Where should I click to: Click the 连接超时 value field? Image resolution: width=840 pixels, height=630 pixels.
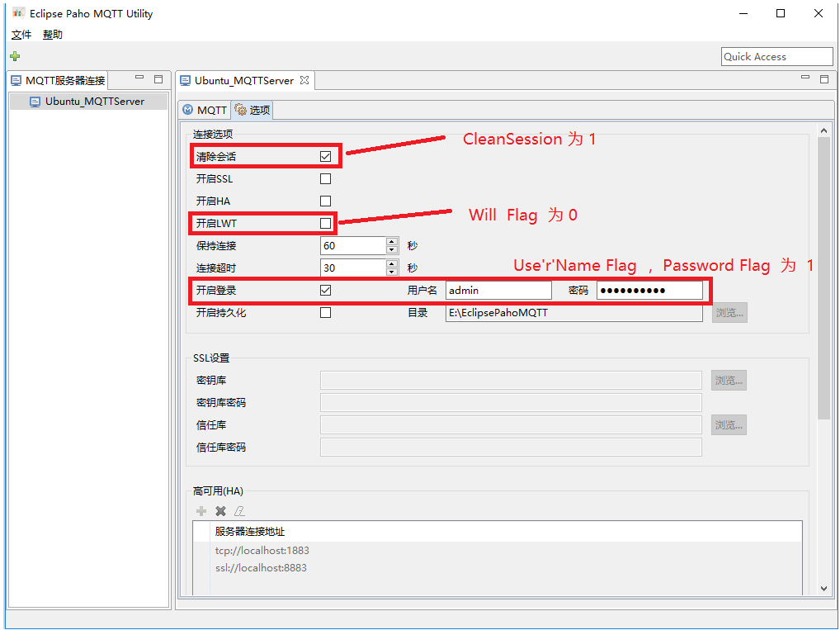(353, 268)
